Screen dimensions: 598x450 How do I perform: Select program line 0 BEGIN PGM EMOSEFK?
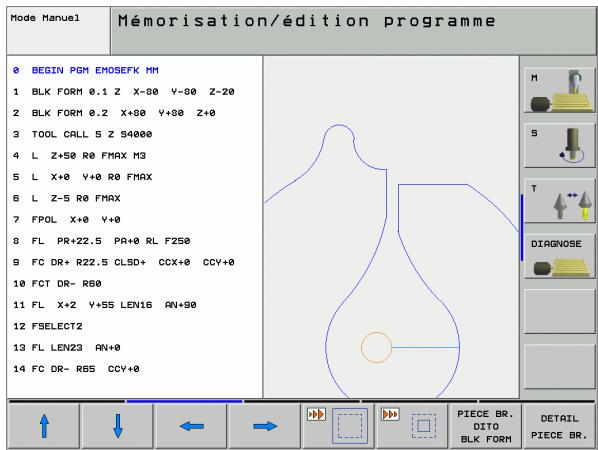coord(86,71)
